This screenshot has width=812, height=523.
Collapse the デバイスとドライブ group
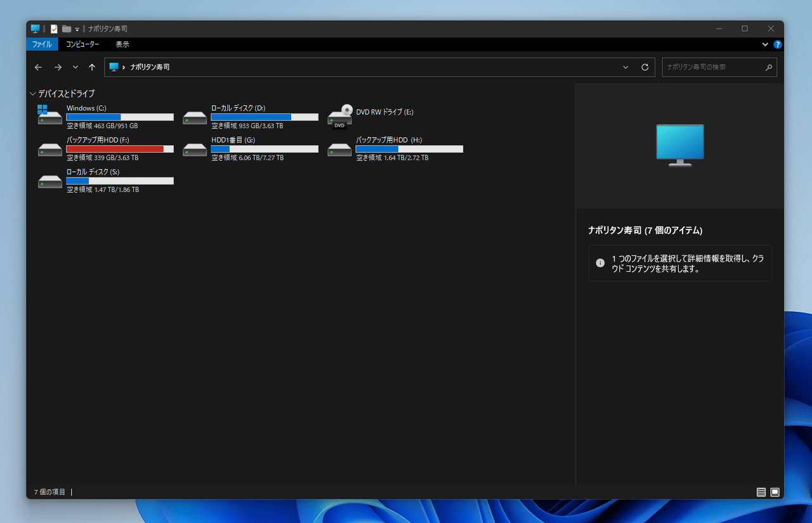pos(32,94)
